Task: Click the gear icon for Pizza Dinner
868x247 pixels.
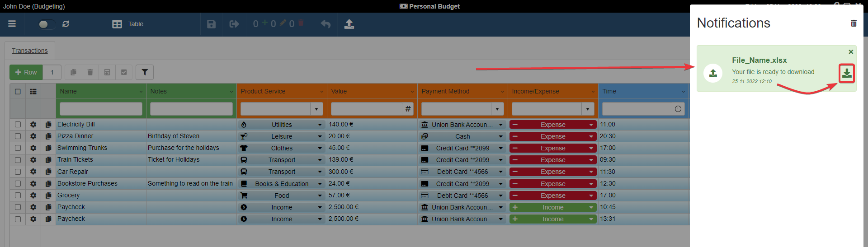Action: [33, 136]
